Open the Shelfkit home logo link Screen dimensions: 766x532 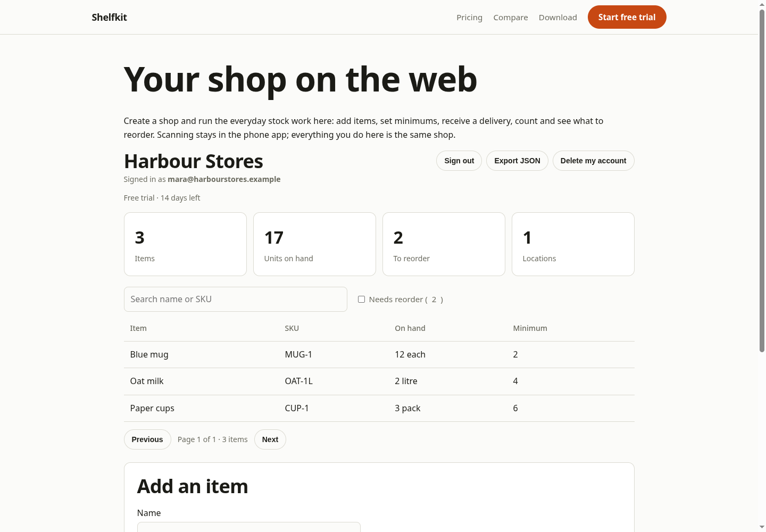(109, 17)
